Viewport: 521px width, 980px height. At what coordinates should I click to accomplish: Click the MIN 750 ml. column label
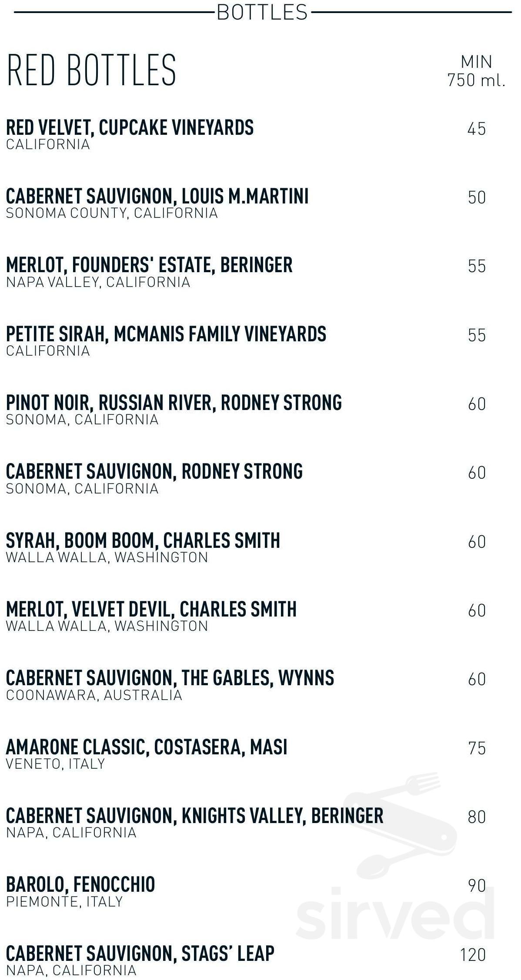[477, 71]
